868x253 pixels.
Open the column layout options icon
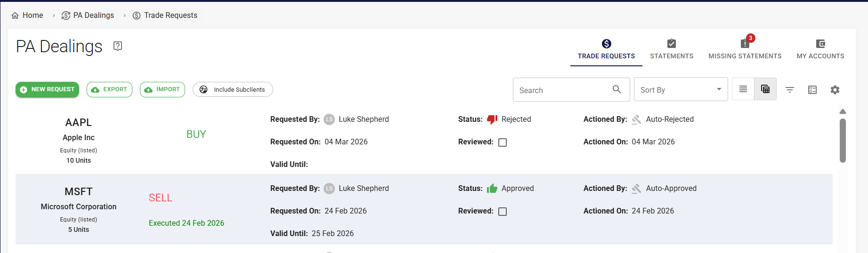[x=812, y=90]
